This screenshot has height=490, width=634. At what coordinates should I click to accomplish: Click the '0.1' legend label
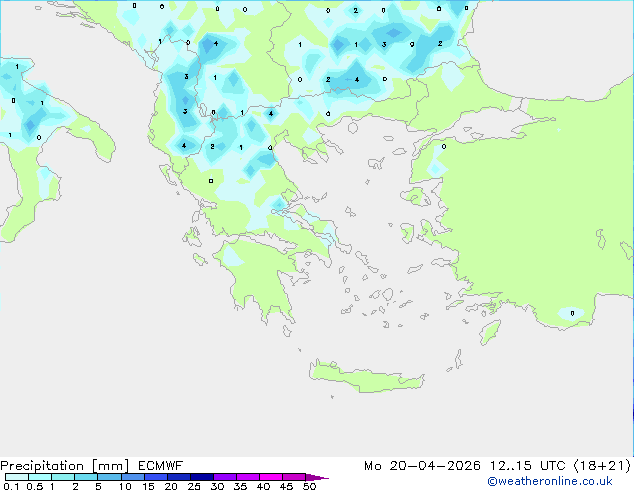point(11,486)
